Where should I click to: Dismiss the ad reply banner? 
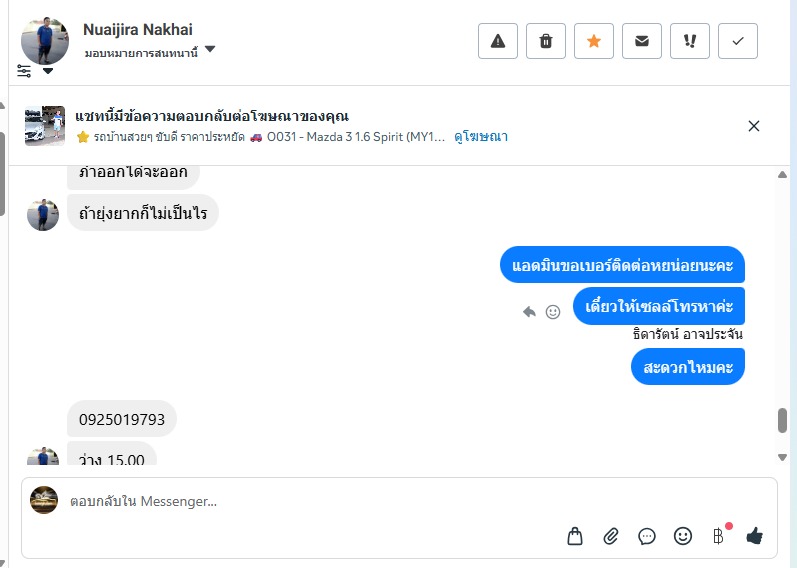[x=754, y=126]
